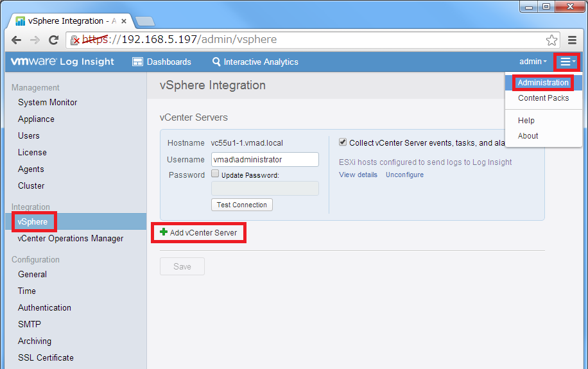Open Interactive Analytics search view
Viewport: 588px width, 369px height.
(255, 62)
